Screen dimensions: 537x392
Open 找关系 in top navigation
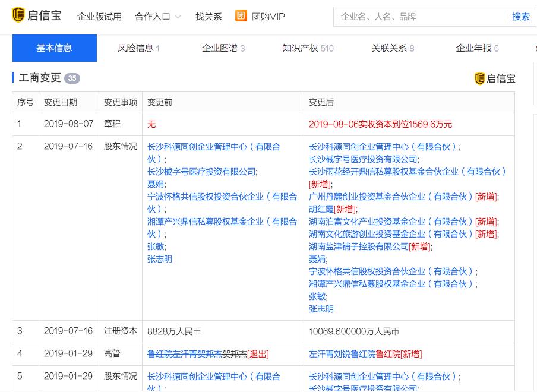coord(209,17)
